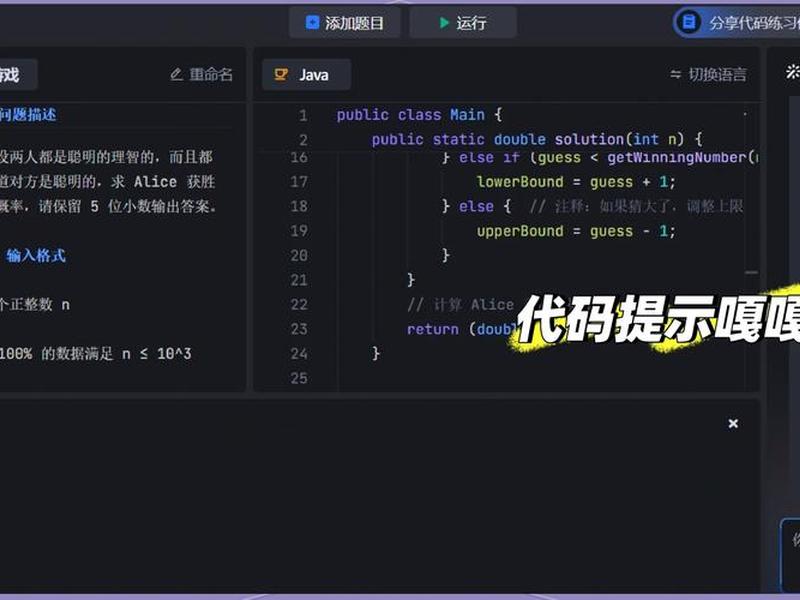
Task: Close the bottom output panel
Action: 733,423
